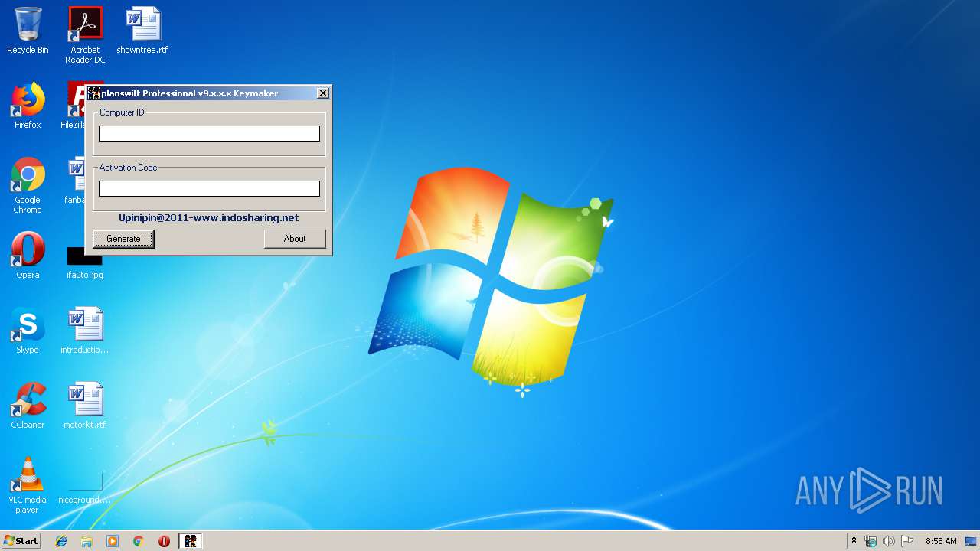Image resolution: width=980 pixels, height=551 pixels.
Task: Launch Opera from the taskbar
Action: pos(164,541)
